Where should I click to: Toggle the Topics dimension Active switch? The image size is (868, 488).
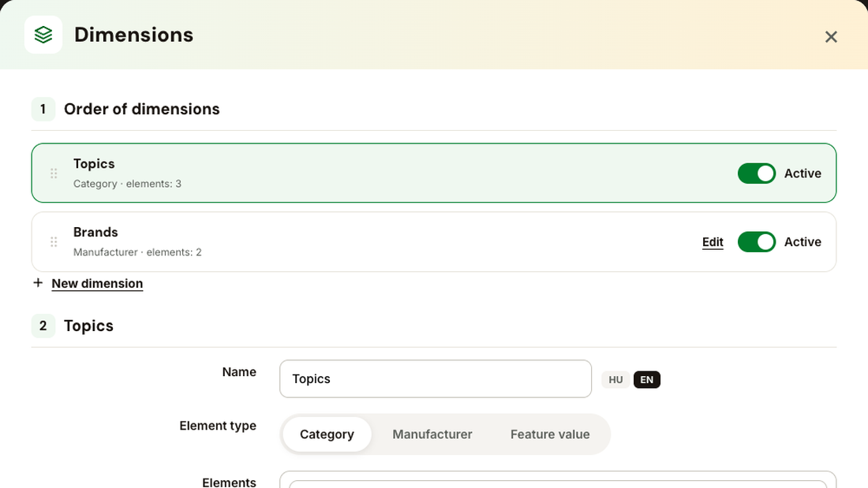coord(756,173)
